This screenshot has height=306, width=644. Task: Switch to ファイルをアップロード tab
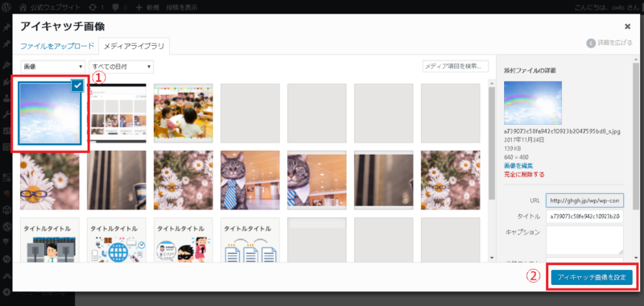click(x=57, y=46)
